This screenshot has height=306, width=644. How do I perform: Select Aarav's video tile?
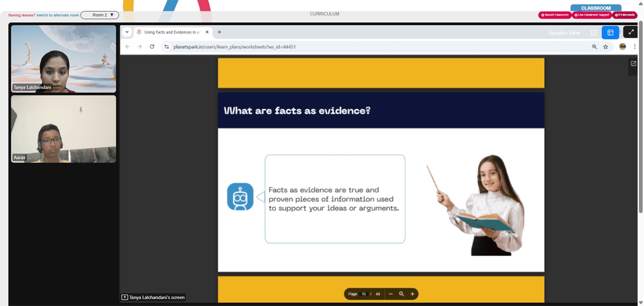pos(64,129)
